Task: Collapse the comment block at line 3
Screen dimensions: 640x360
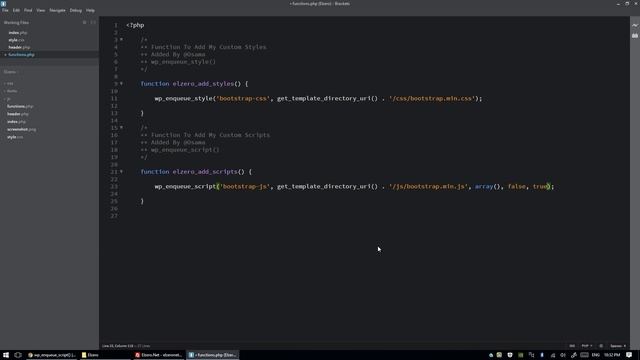Action: coord(121,40)
